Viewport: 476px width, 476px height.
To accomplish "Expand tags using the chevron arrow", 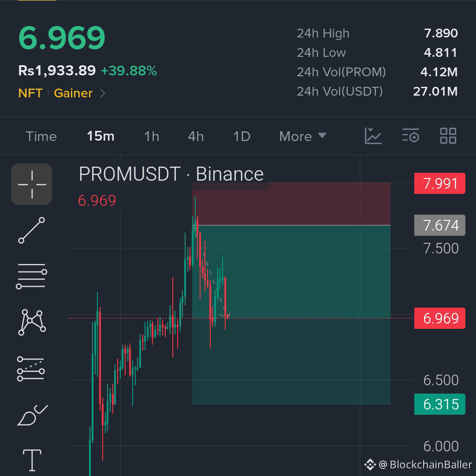I will coord(103,93).
